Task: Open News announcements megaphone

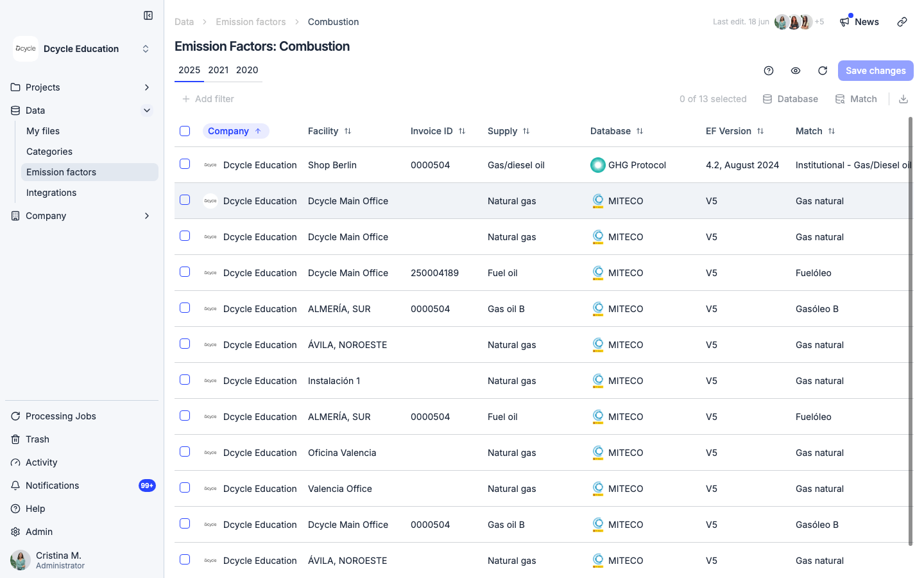Action: pos(859,22)
